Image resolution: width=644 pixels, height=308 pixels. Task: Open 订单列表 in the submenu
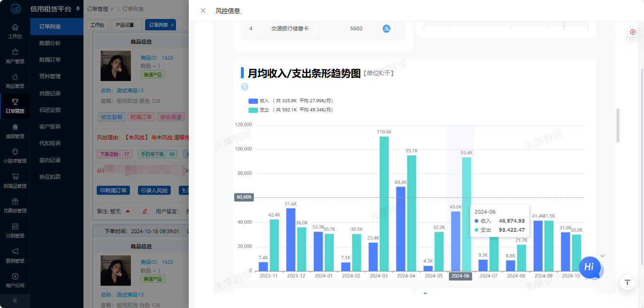57,27
